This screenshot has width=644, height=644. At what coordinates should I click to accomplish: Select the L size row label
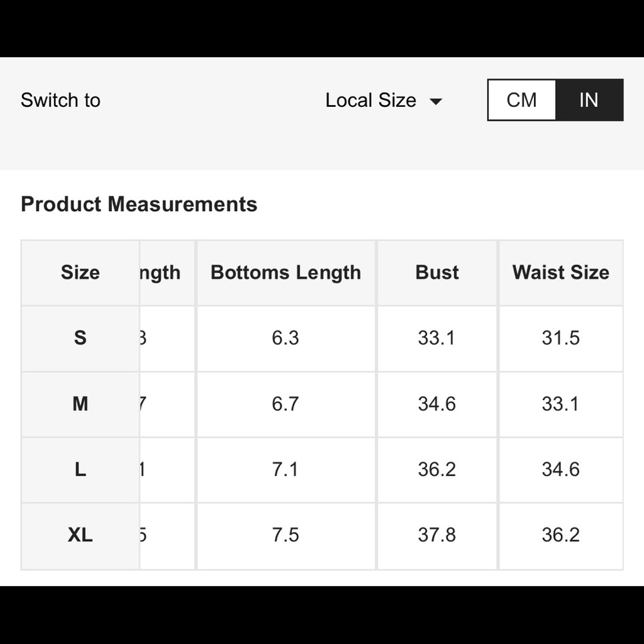tap(80, 469)
